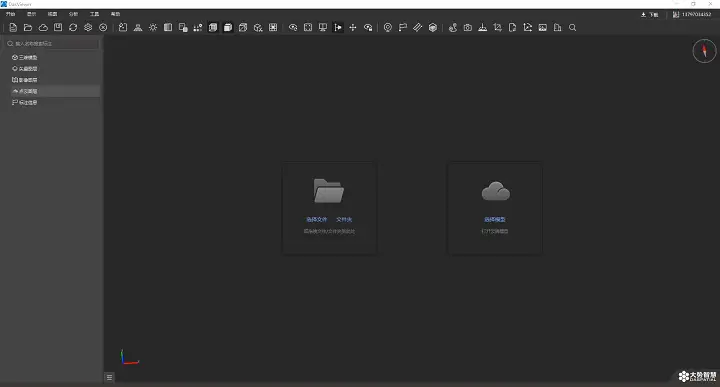The width and height of the screenshot is (720, 387).
Task: Click the camera screenshot toolbar icon
Action: (467, 28)
